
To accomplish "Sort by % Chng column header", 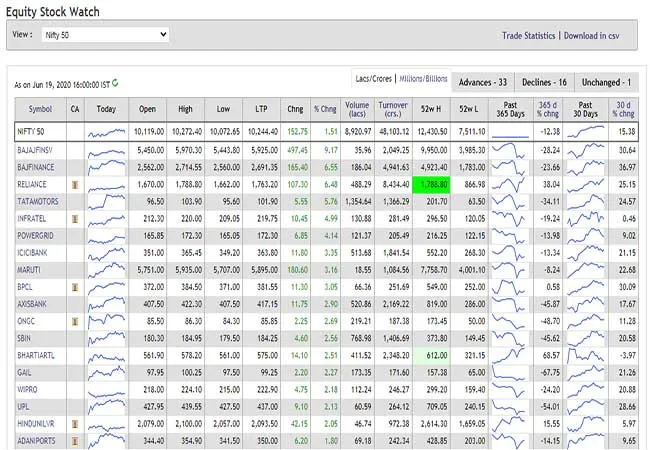I will tap(325, 109).
